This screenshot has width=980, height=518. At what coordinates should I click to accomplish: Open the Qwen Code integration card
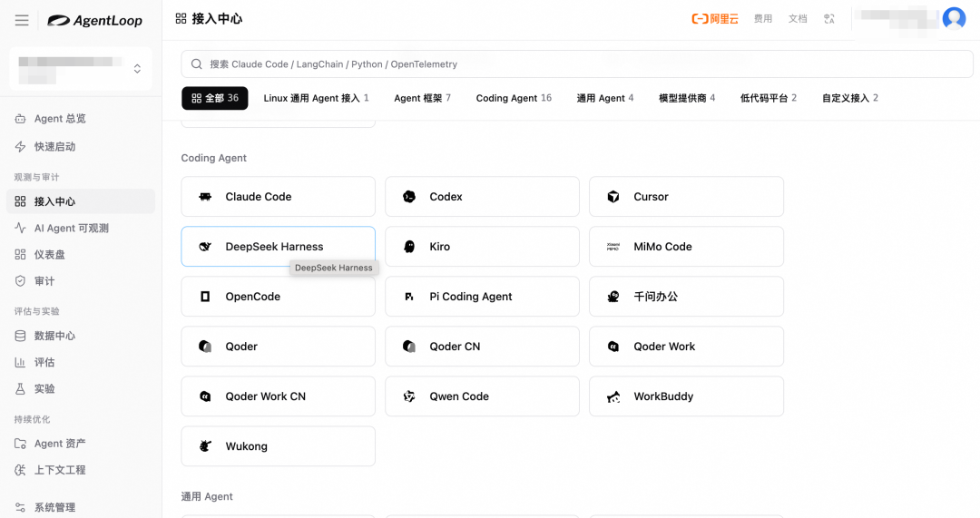[x=482, y=396]
